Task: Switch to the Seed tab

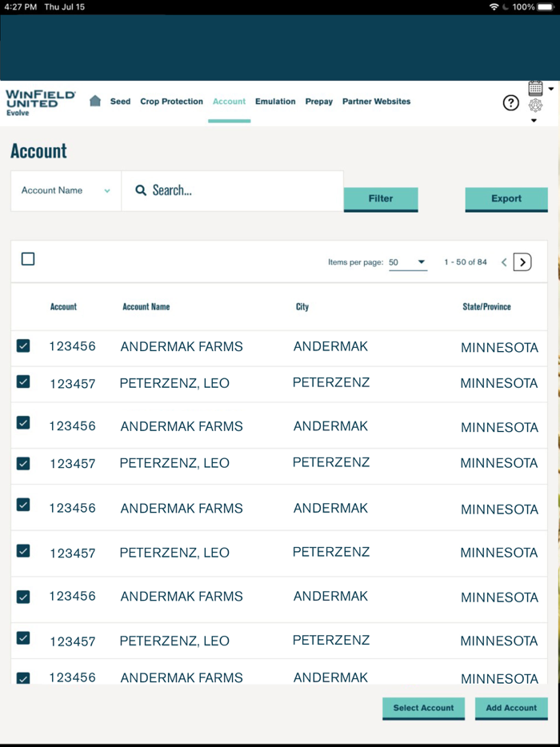Action: click(x=120, y=102)
